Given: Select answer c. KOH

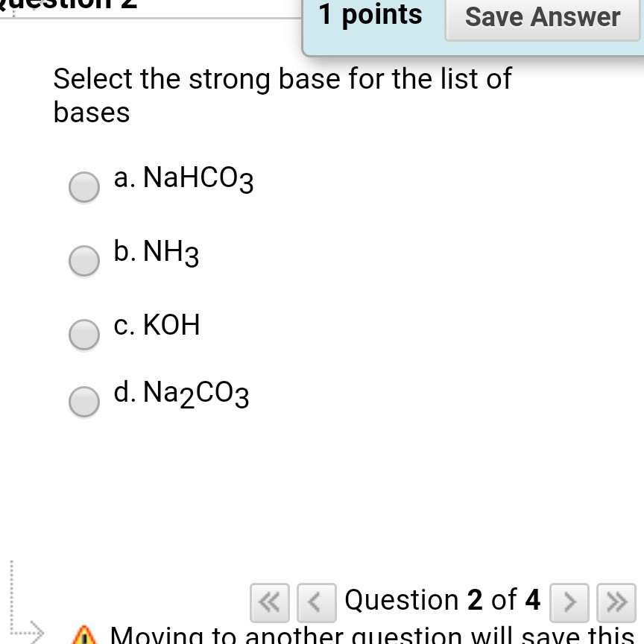Looking at the screenshot, I should [84, 335].
